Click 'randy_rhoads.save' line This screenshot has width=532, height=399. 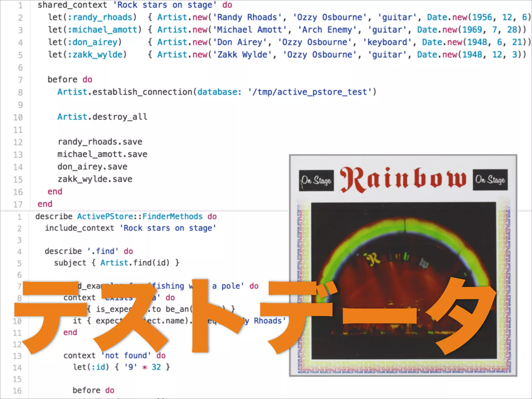coord(100,142)
